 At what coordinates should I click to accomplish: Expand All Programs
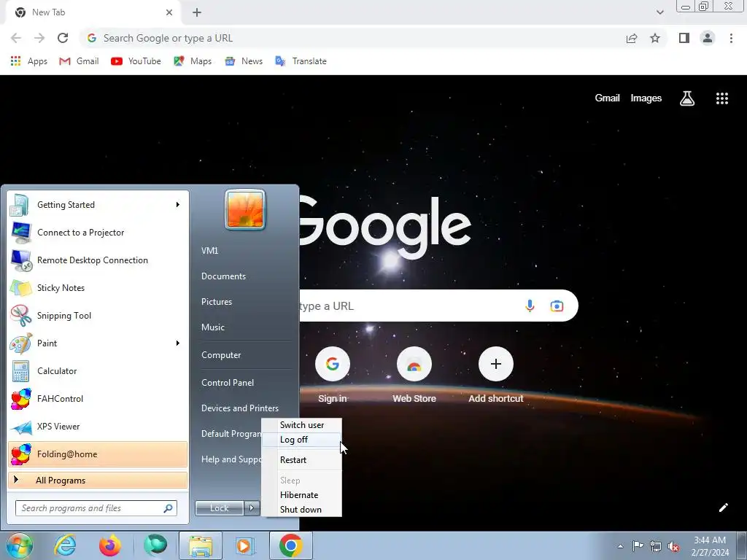(98, 481)
